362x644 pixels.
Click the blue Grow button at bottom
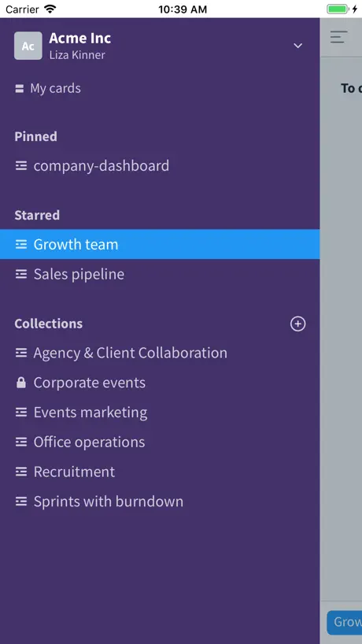[345, 622]
